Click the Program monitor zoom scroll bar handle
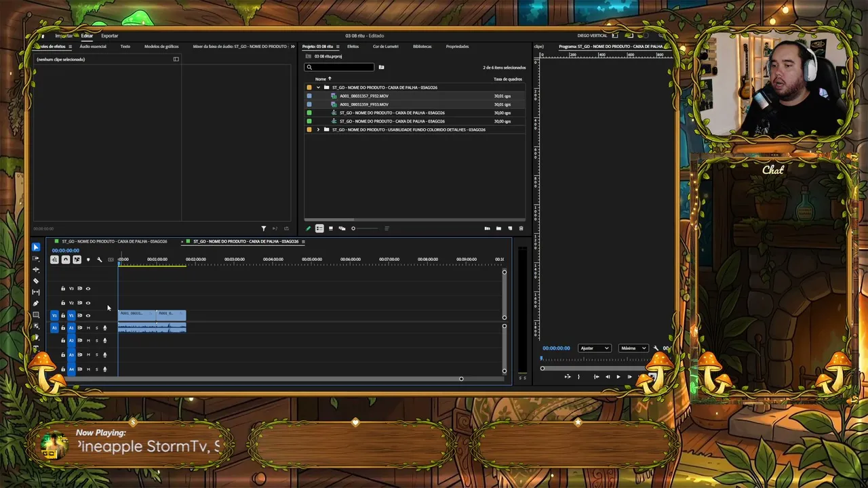Screen dimensions: 868x488 [x=542, y=368]
